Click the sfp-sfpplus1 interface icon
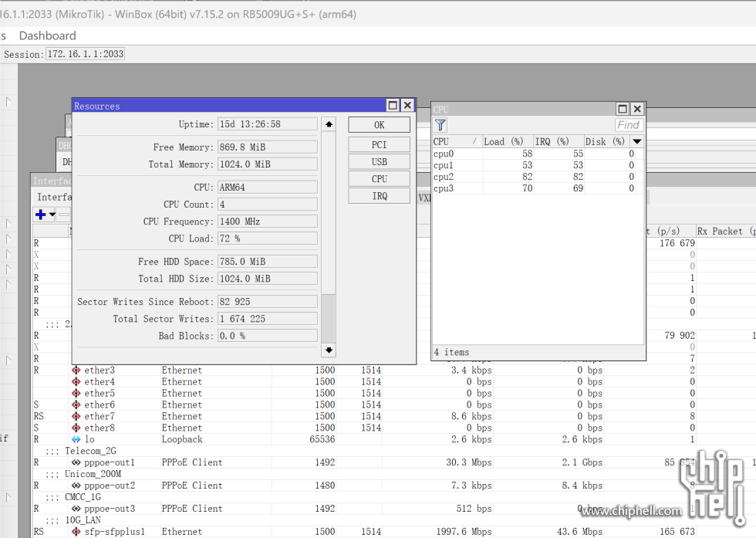The width and height of the screenshot is (756, 538). [76, 532]
